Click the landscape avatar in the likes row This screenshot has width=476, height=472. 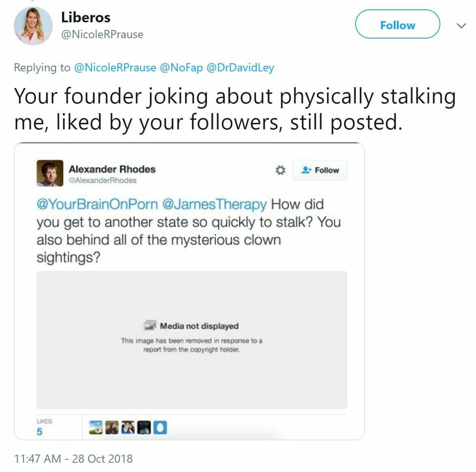(x=95, y=428)
